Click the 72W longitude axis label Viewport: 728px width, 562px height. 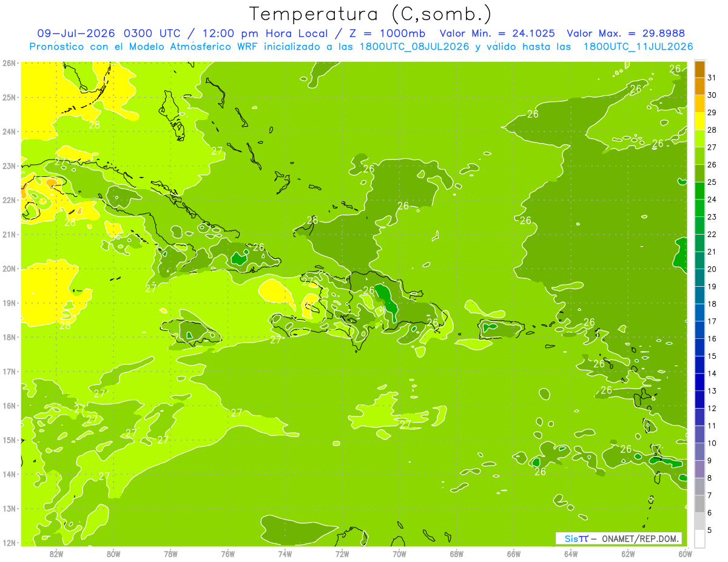point(342,554)
